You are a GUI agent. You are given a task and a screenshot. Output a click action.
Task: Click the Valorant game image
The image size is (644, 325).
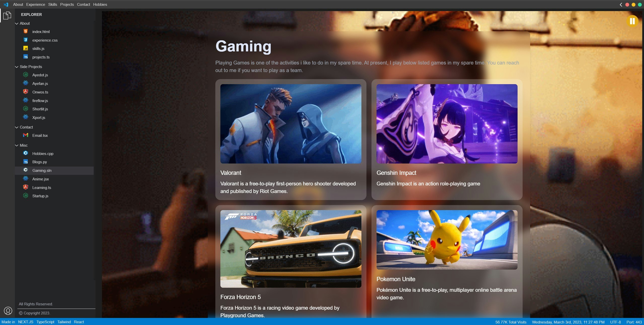(x=291, y=124)
